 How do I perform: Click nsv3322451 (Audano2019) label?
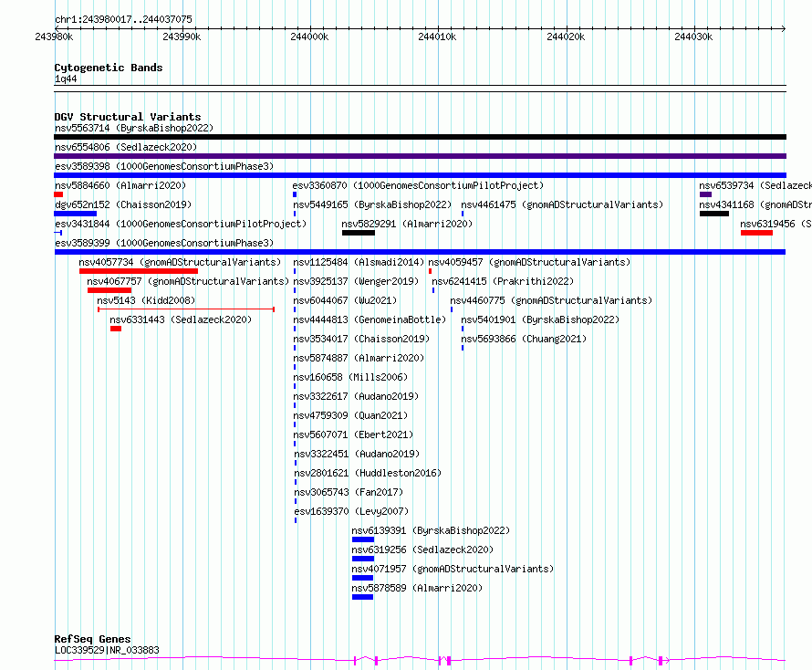[357, 454]
